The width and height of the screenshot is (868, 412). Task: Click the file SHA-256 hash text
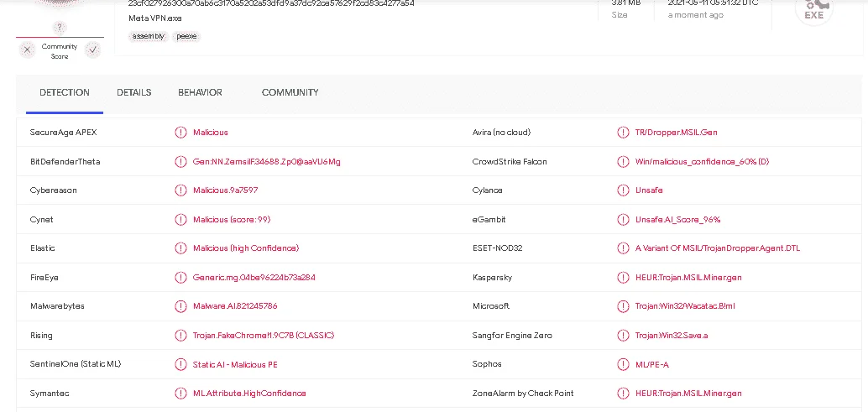pyautogui.click(x=271, y=3)
